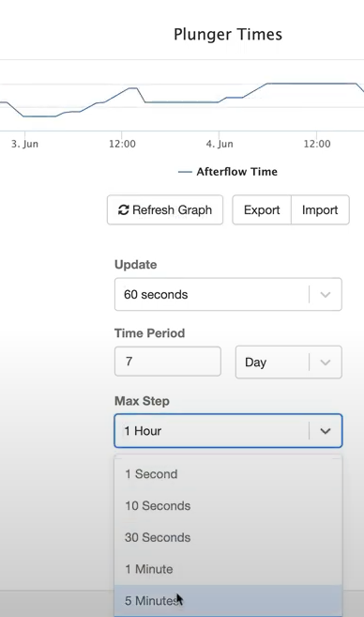Toggle the Afterflow Time legend label
The height and width of the screenshot is (617, 364).
[x=237, y=172]
